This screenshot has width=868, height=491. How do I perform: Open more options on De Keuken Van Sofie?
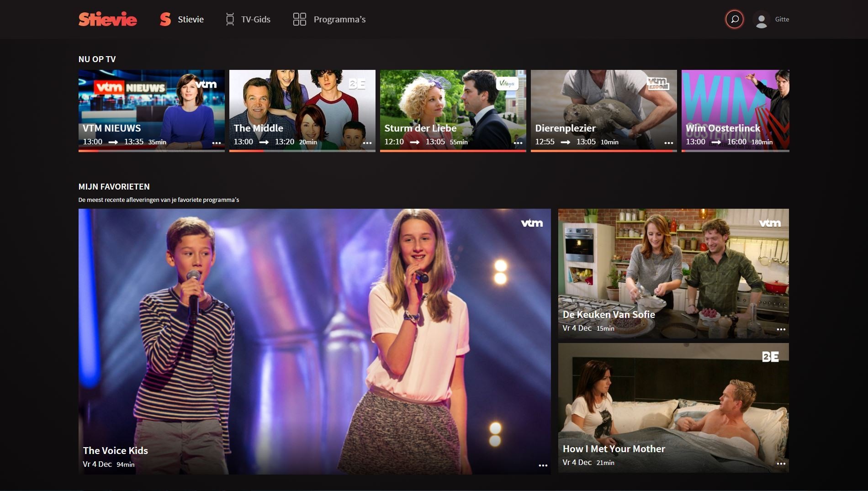coord(781,329)
